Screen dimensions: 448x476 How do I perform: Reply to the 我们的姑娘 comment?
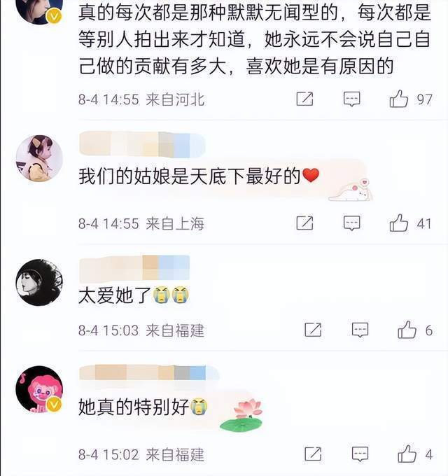tap(352, 223)
